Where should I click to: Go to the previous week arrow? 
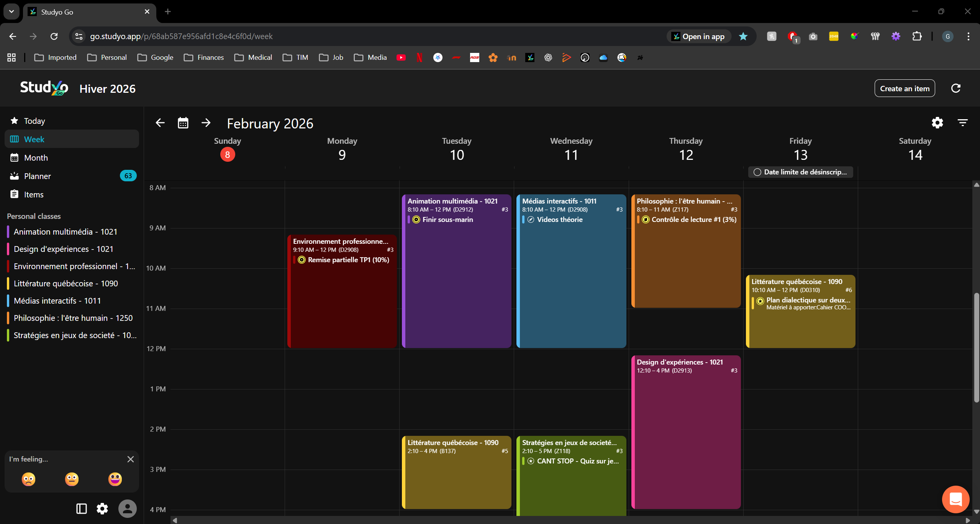click(x=160, y=123)
